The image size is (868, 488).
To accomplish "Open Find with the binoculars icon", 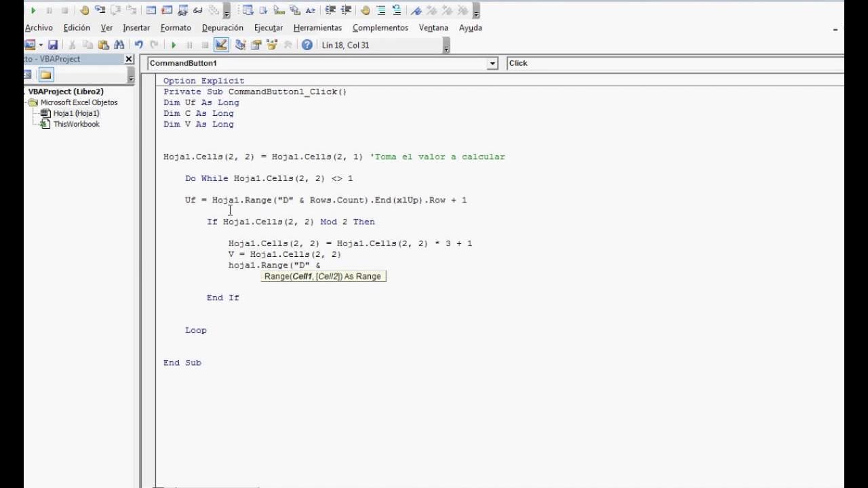I will [x=119, y=45].
